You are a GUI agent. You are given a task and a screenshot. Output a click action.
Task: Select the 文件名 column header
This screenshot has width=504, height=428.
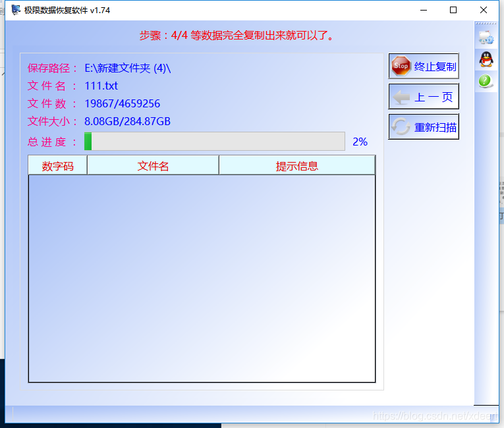pyautogui.click(x=153, y=165)
